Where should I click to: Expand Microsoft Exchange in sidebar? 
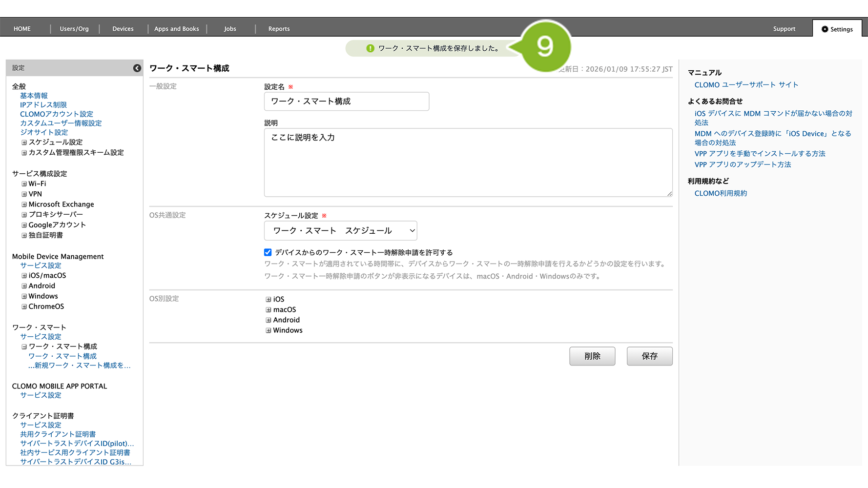click(24, 204)
